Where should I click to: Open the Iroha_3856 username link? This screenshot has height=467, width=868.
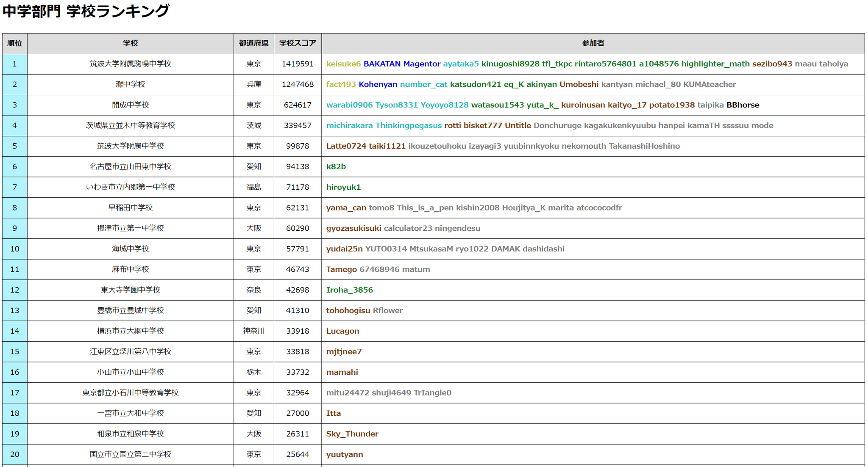pyautogui.click(x=350, y=290)
